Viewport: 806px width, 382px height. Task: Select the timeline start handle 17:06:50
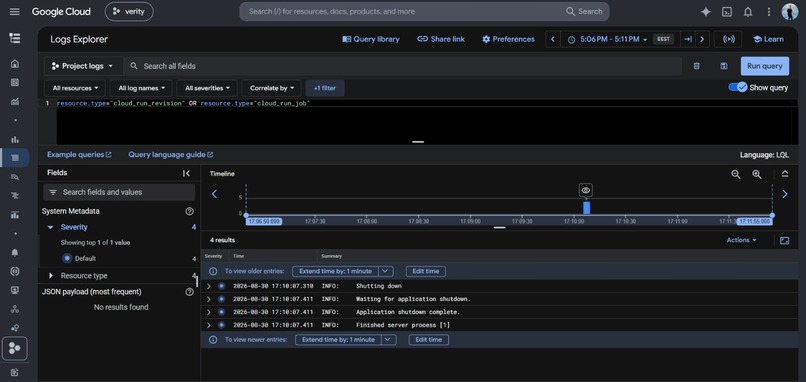click(x=246, y=215)
